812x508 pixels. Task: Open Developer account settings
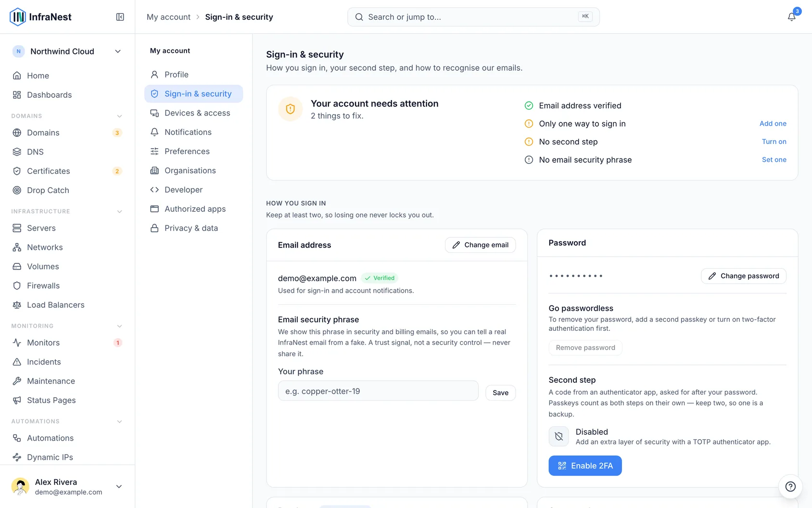coord(193,190)
